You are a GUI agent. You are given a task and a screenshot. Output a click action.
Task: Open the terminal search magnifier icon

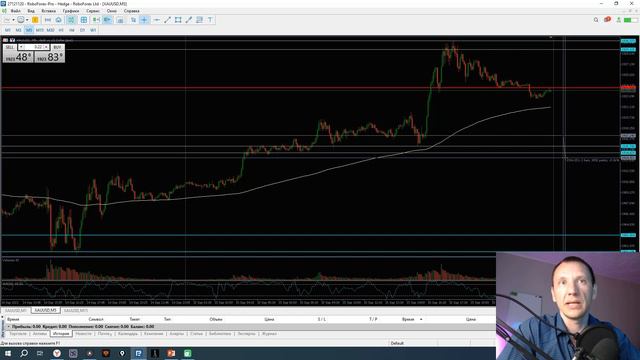click(x=596, y=20)
